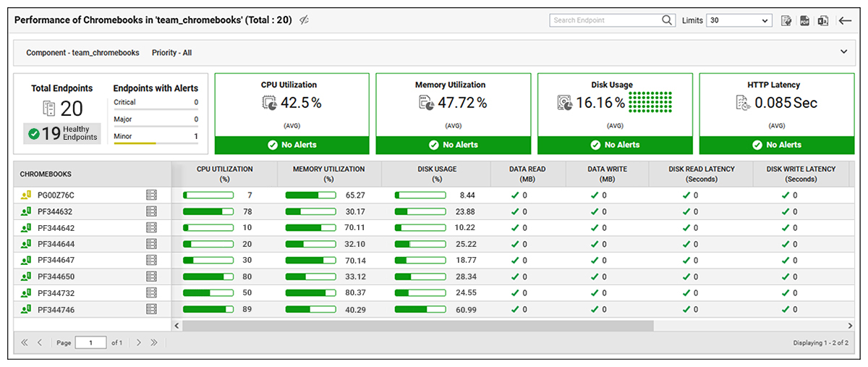Click the edit report icon
This screenshot has width=868, height=367.
pyautogui.click(x=786, y=21)
